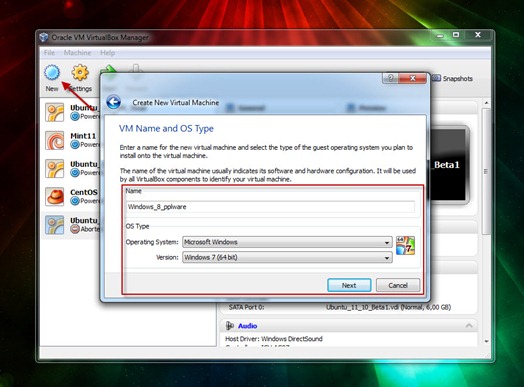Click the Name field containing Windows_8_pplware

(270, 207)
